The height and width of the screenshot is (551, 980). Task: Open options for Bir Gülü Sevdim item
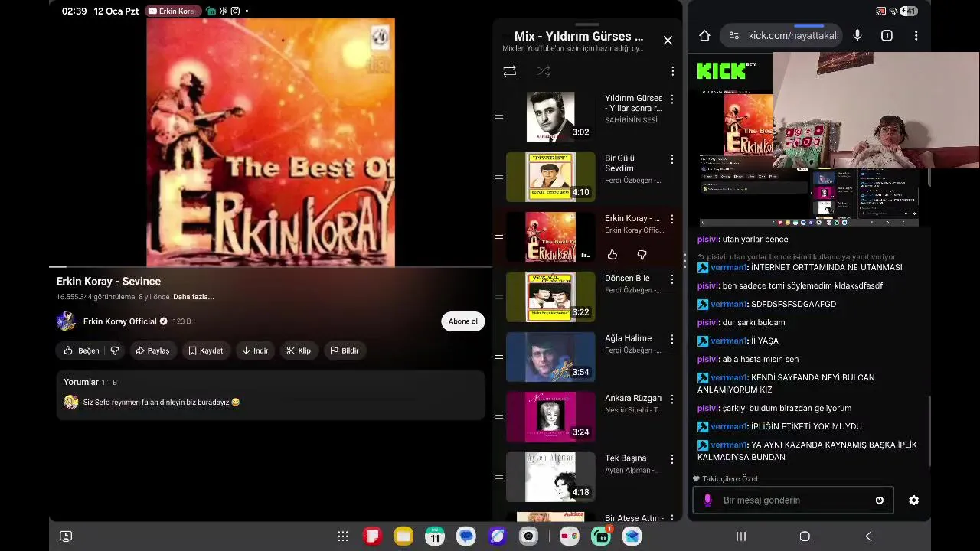tap(672, 159)
